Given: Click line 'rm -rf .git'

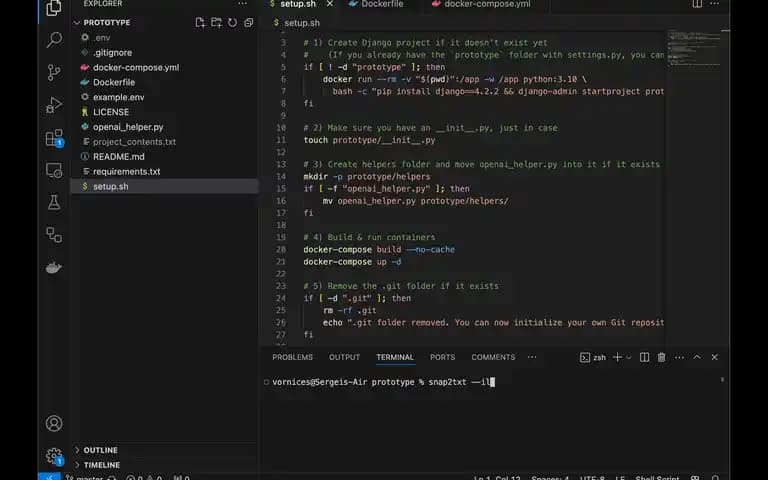Looking at the screenshot, I should click(350, 310).
